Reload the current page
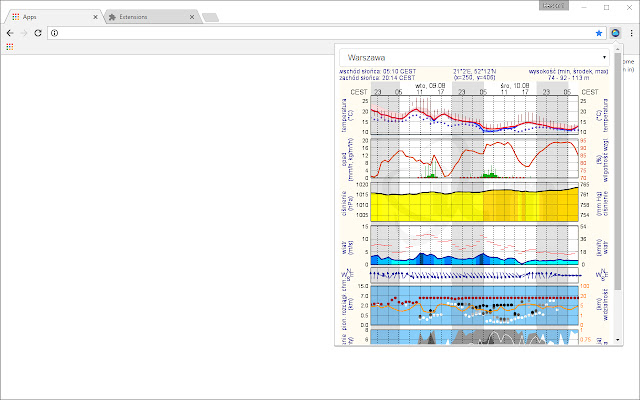 (x=38, y=33)
